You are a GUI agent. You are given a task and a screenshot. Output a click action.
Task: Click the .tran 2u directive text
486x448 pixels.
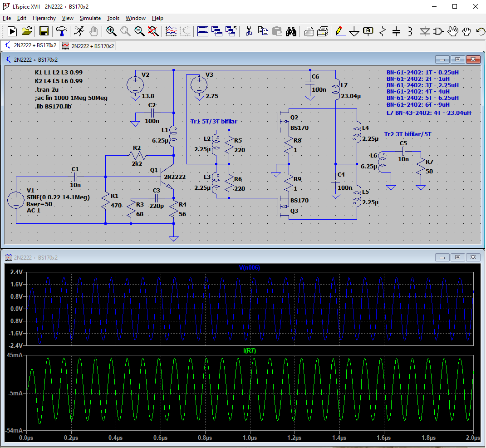[47, 89]
